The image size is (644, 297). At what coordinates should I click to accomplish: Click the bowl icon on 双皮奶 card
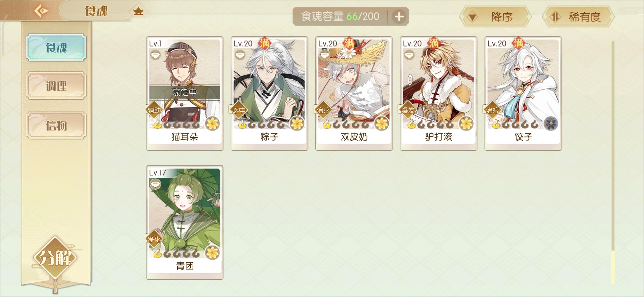[325, 54]
